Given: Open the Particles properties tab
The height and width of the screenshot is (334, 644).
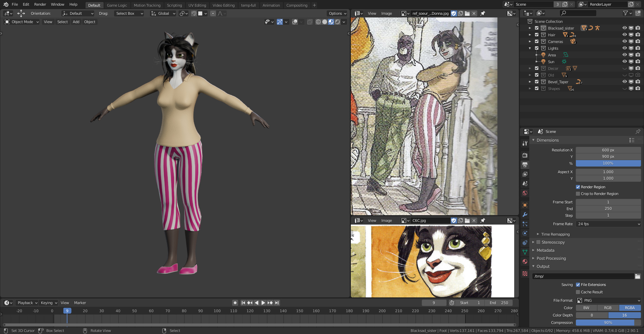Looking at the screenshot, I should pos(525,224).
